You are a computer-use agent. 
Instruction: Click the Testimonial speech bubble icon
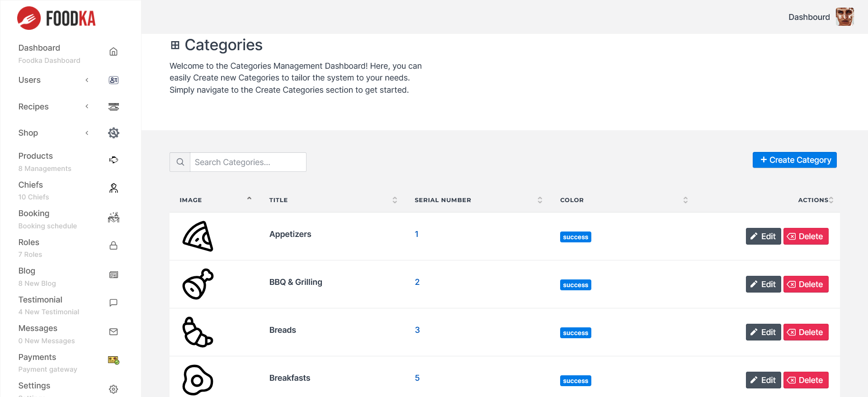pos(113,303)
